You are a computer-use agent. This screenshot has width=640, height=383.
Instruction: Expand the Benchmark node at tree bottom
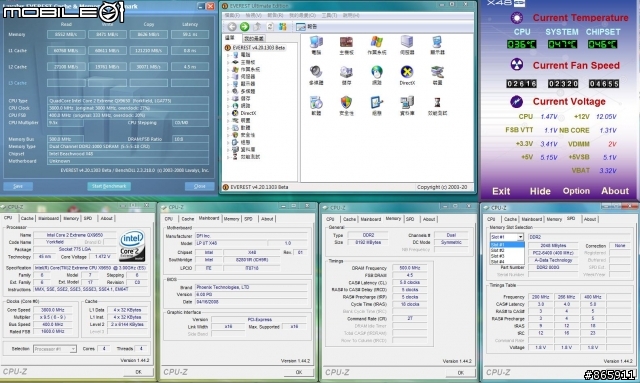228,157
